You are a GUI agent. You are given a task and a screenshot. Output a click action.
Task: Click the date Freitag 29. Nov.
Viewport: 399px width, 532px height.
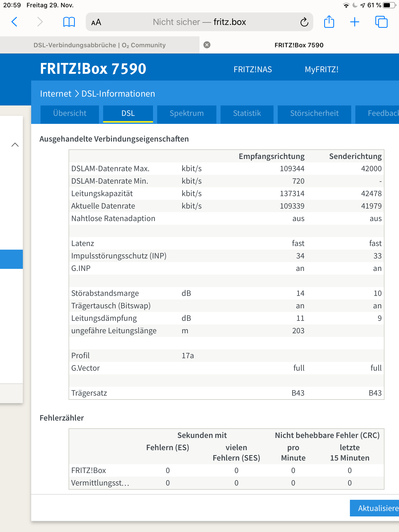tap(50, 5)
